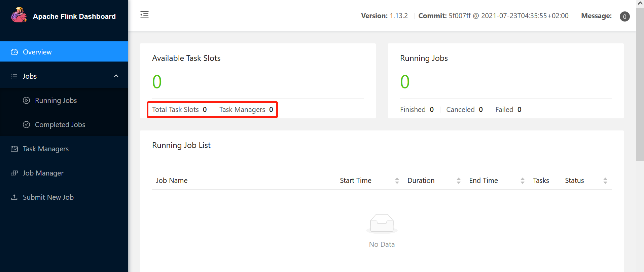Collapse the Jobs submenu
This screenshot has width=644, height=272.
[116, 76]
